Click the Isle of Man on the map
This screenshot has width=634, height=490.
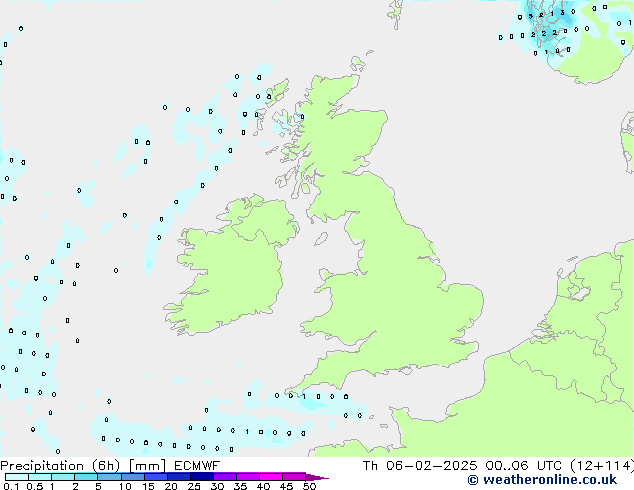point(321,239)
